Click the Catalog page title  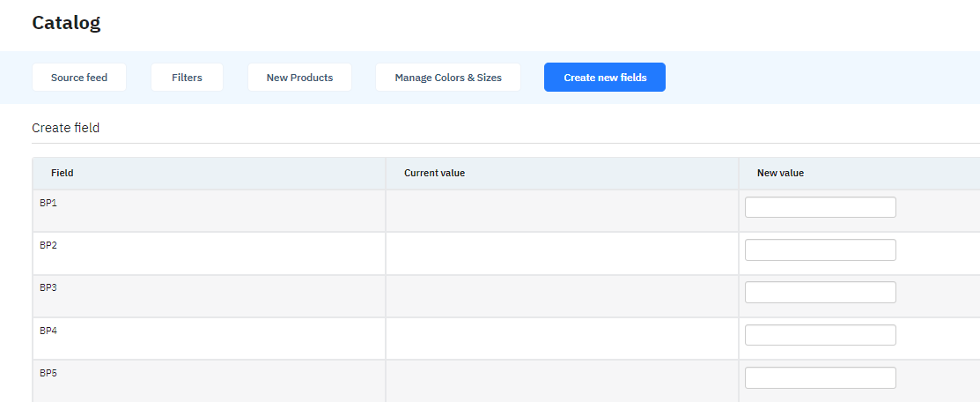coord(66,23)
